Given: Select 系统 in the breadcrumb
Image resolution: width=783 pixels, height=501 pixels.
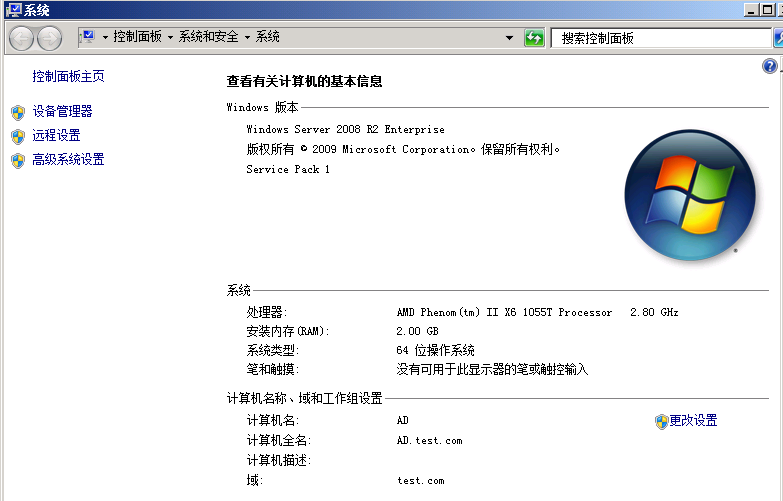Looking at the screenshot, I should coord(267,36).
